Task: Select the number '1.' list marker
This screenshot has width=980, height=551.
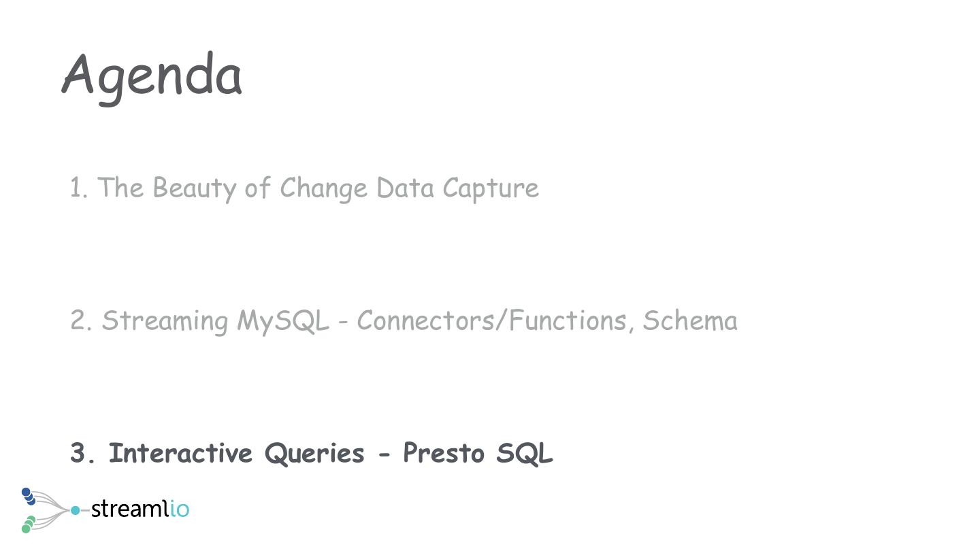Action: [79, 188]
